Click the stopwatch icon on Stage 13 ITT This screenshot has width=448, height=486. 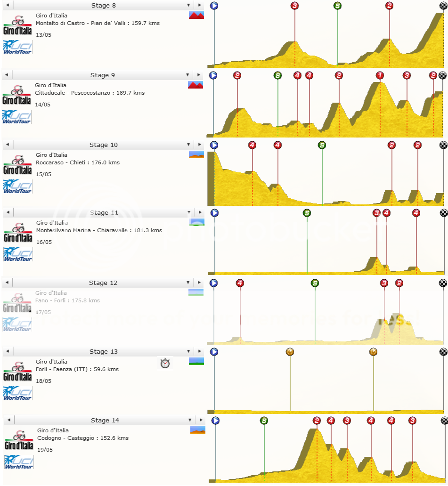coord(165,363)
